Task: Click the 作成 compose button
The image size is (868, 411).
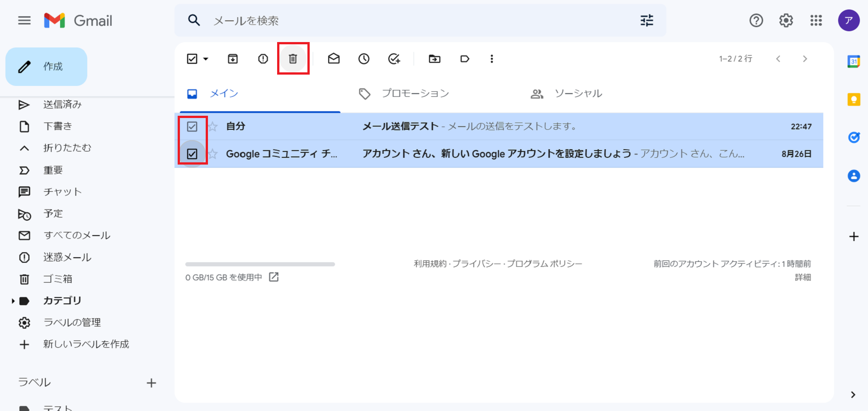Action: click(46, 67)
